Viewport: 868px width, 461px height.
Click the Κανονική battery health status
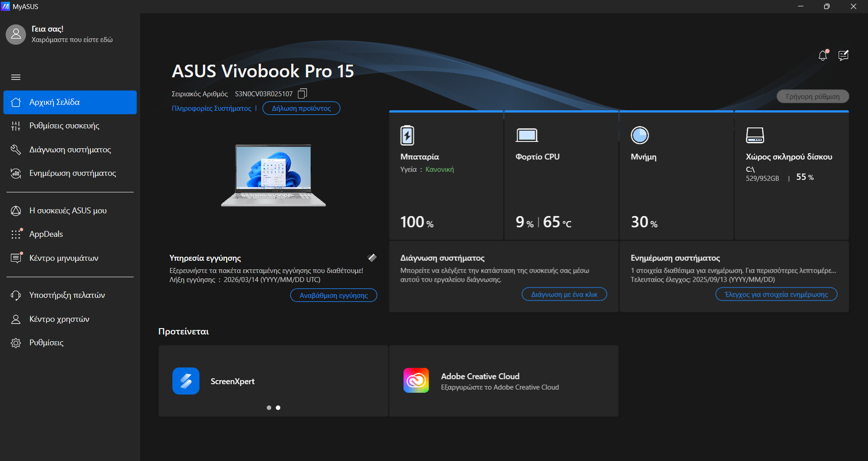(x=439, y=169)
